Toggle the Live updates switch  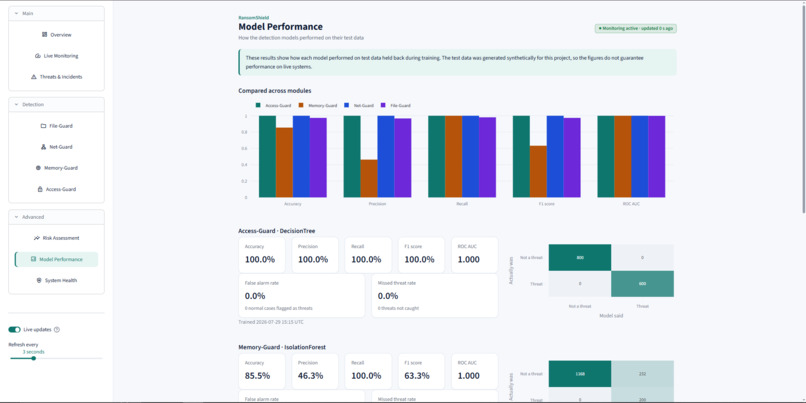pyautogui.click(x=14, y=329)
